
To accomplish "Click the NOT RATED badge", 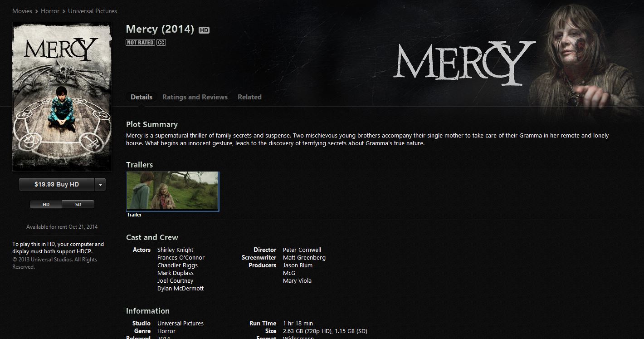I will tap(140, 43).
